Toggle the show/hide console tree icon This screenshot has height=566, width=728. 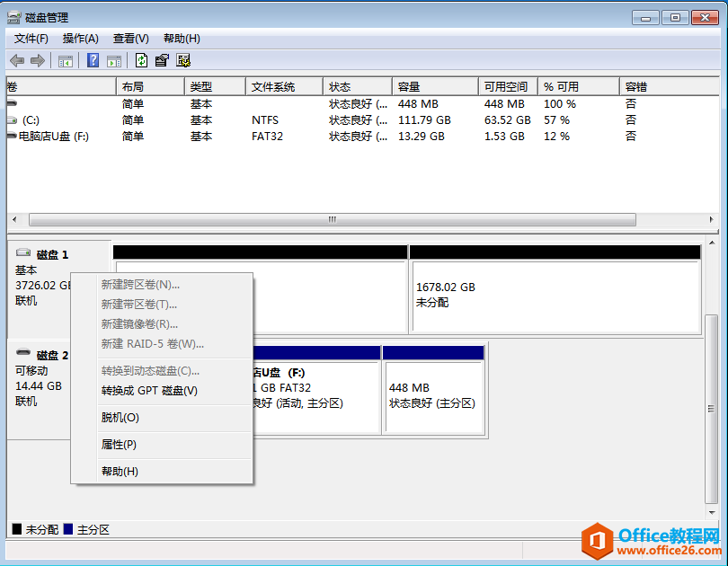(x=65, y=61)
